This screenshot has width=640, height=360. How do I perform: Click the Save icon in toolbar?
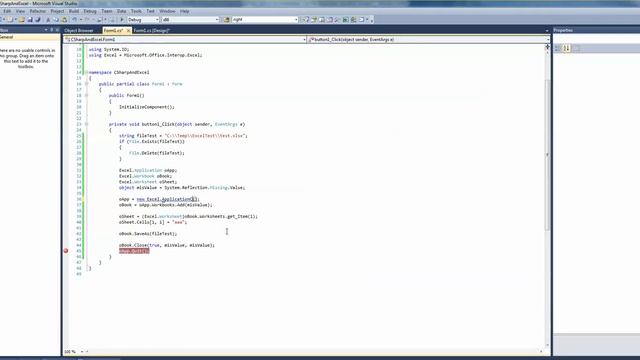click(30, 20)
